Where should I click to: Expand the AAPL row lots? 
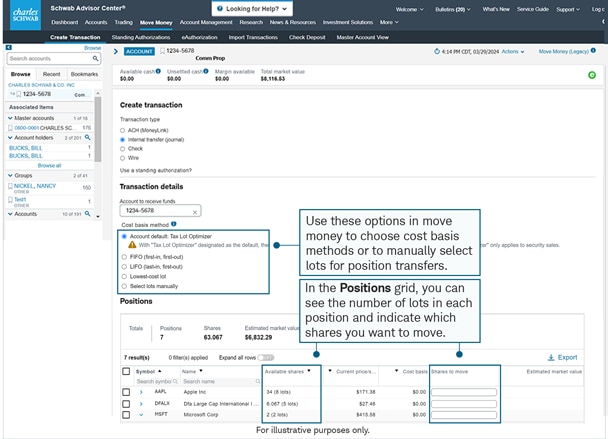click(x=141, y=392)
